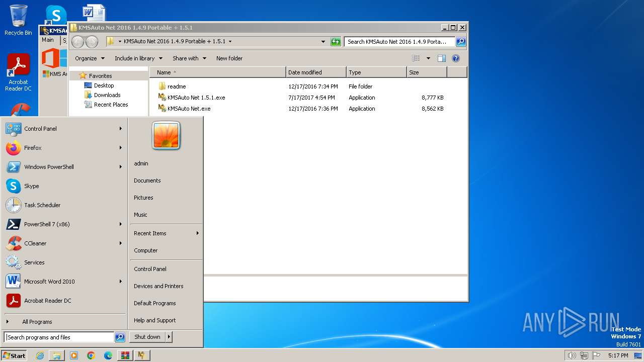Click the change view icon

click(416, 58)
